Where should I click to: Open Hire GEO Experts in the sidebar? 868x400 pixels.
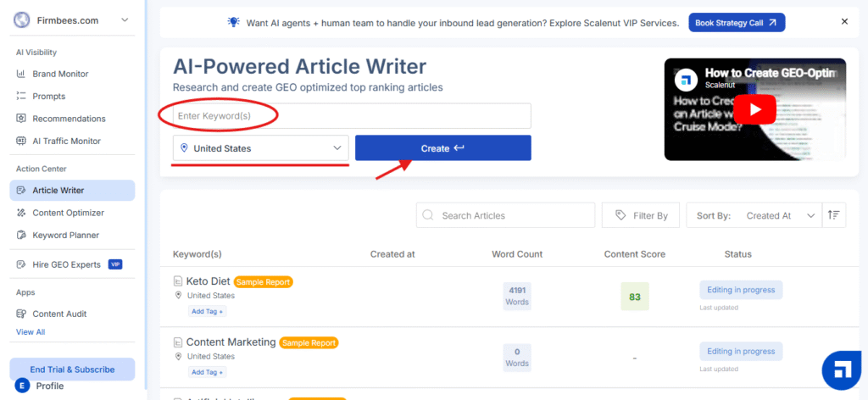pyautogui.click(x=66, y=264)
